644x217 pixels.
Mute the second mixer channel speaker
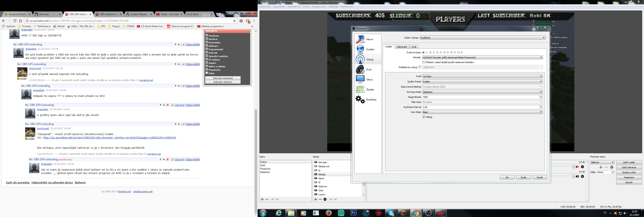577,176
